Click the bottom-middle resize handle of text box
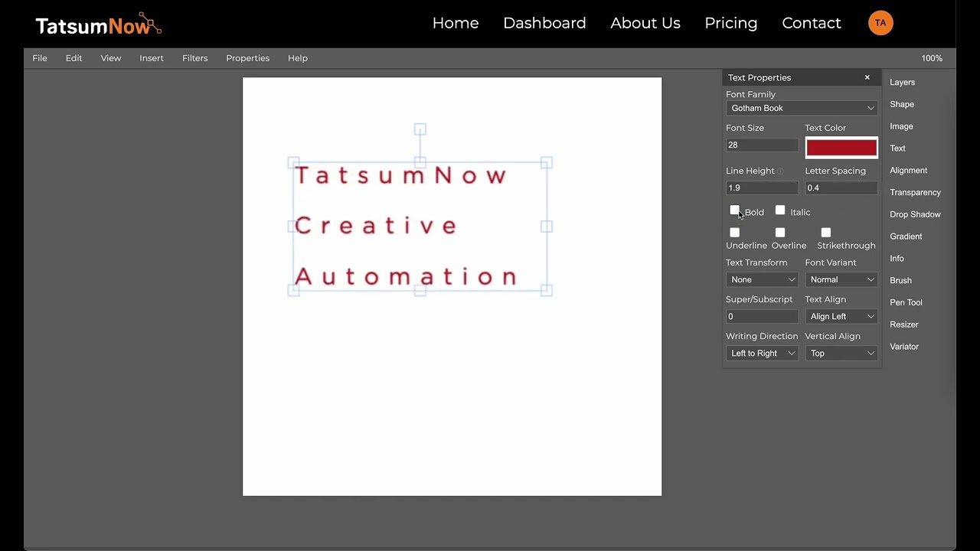The image size is (980, 551). [420, 290]
